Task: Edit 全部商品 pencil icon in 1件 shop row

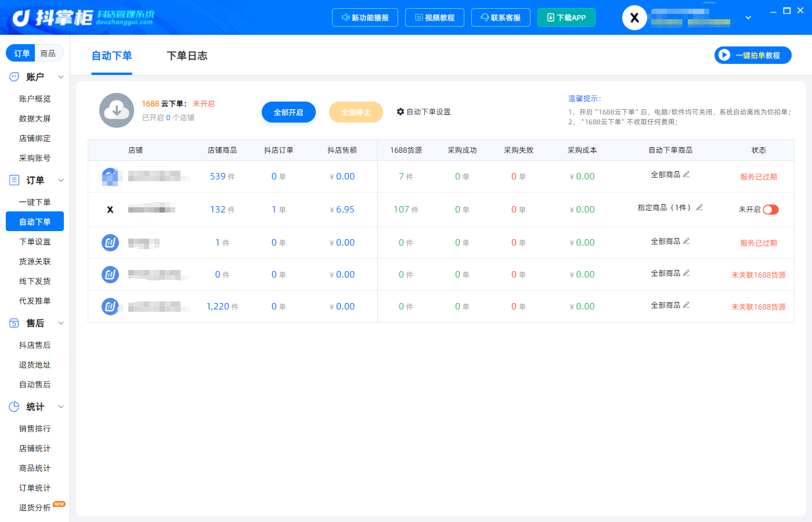Action: point(686,241)
